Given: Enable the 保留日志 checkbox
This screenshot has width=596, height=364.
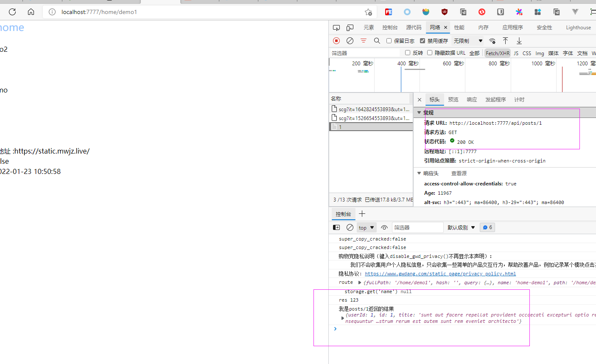Looking at the screenshot, I should point(389,41).
